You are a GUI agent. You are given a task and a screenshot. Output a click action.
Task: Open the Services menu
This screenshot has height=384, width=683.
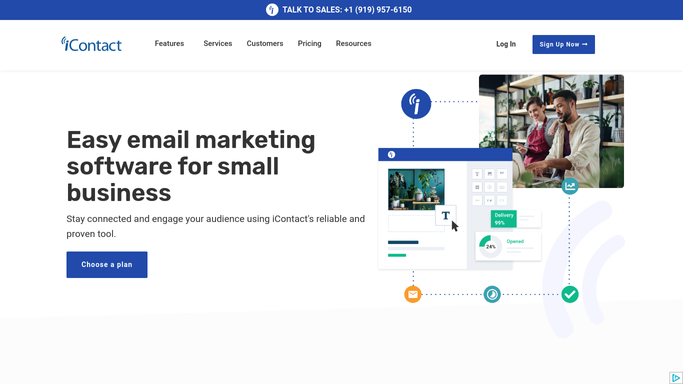pyautogui.click(x=218, y=44)
